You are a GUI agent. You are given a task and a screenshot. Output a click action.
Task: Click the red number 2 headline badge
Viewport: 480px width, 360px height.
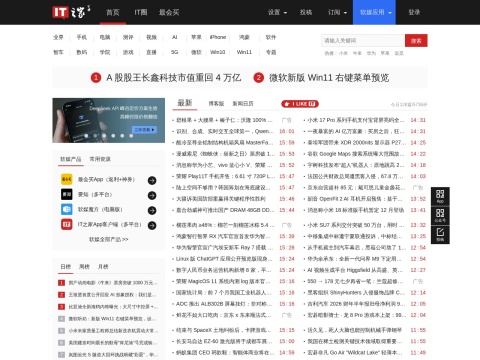tap(259, 78)
